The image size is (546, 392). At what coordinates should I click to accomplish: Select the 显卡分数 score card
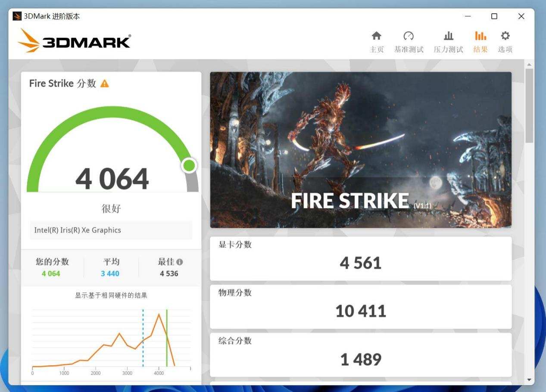click(x=360, y=258)
